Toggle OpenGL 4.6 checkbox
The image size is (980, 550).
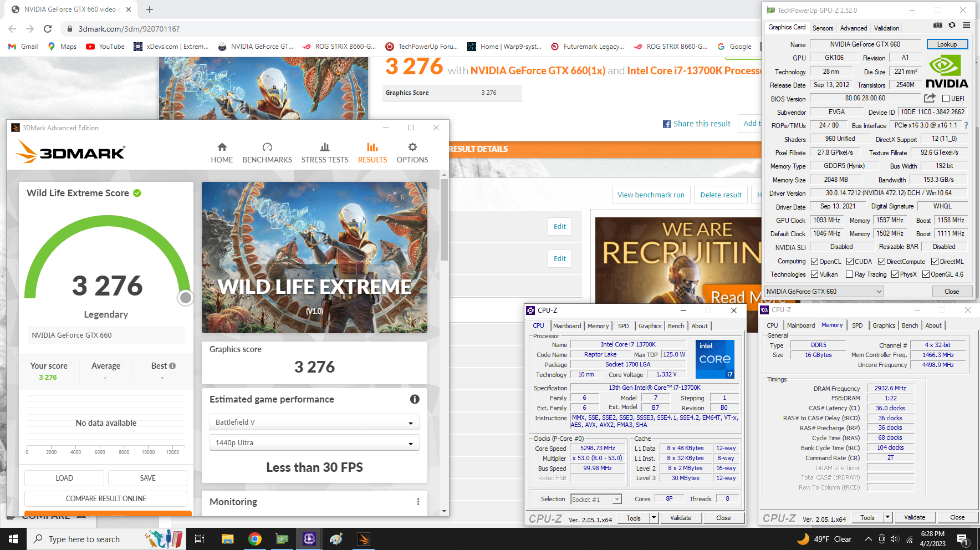(926, 274)
